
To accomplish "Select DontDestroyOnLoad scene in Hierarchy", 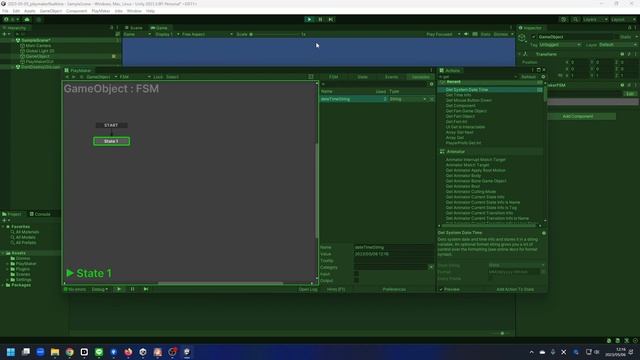I will pyautogui.click(x=40, y=67).
